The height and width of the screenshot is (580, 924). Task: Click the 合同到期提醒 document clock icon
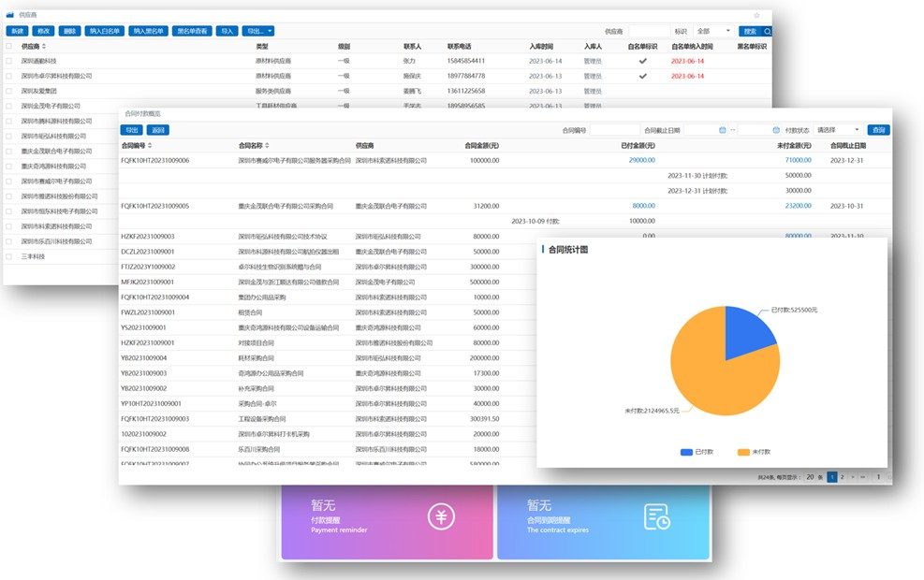[656, 517]
